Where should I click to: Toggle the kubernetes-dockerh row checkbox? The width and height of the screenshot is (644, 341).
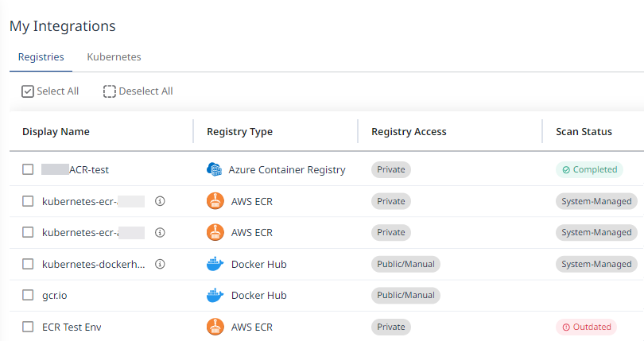[x=28, y=264]
